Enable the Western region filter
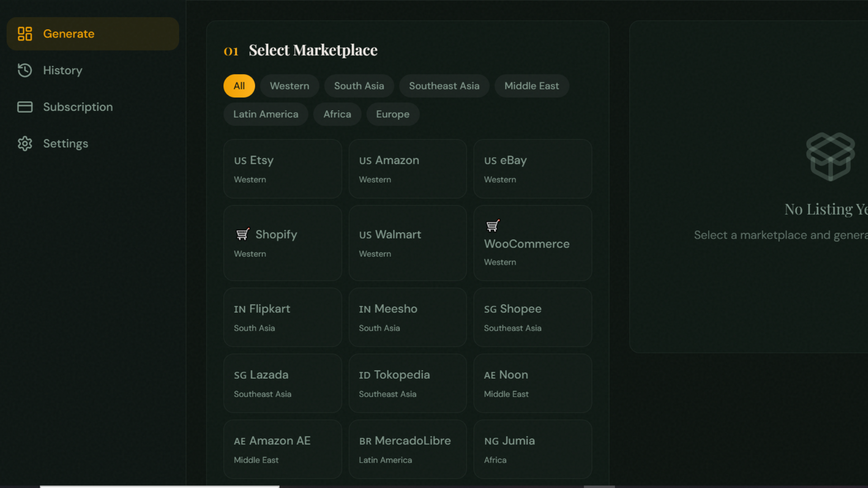Screen dimensions: 868x488 point(289,86)
